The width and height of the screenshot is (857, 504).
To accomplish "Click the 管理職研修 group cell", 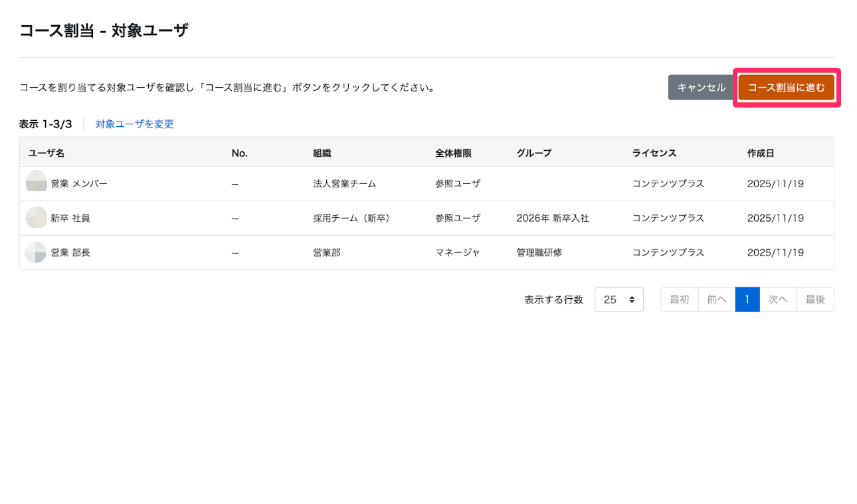I will pos(539,253).
